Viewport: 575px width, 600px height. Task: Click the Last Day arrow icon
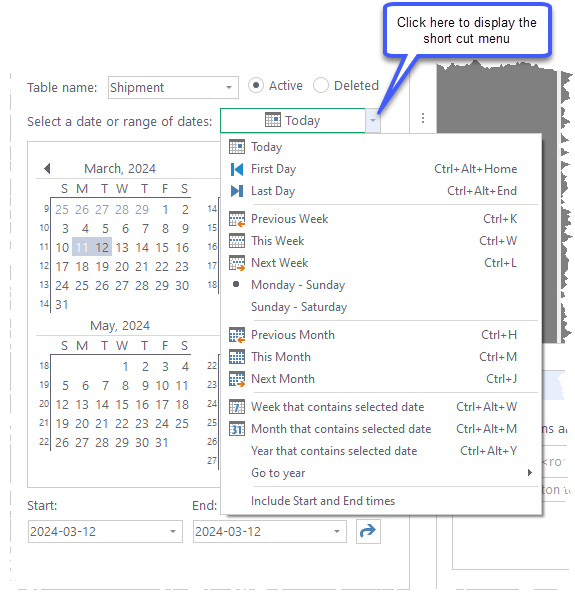237,191
